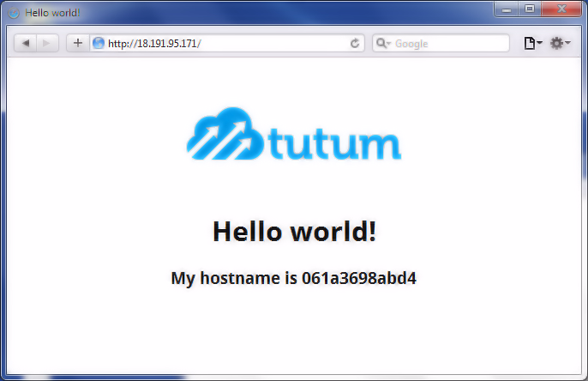588x381 pixels.
Task: Click the "Hello world!" window title text
Action: [x=52, y=13]
